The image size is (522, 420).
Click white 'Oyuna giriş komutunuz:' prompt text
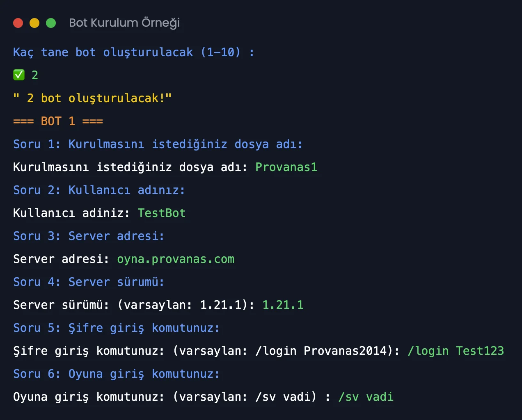(89, 397)
